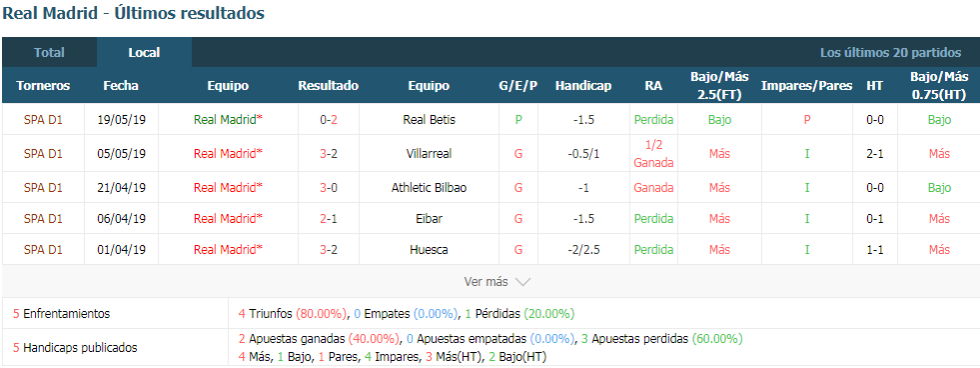The image size is (980, 368).
Task: Open the Athletic Bilbao team link
Action: [x=429, y=188]
